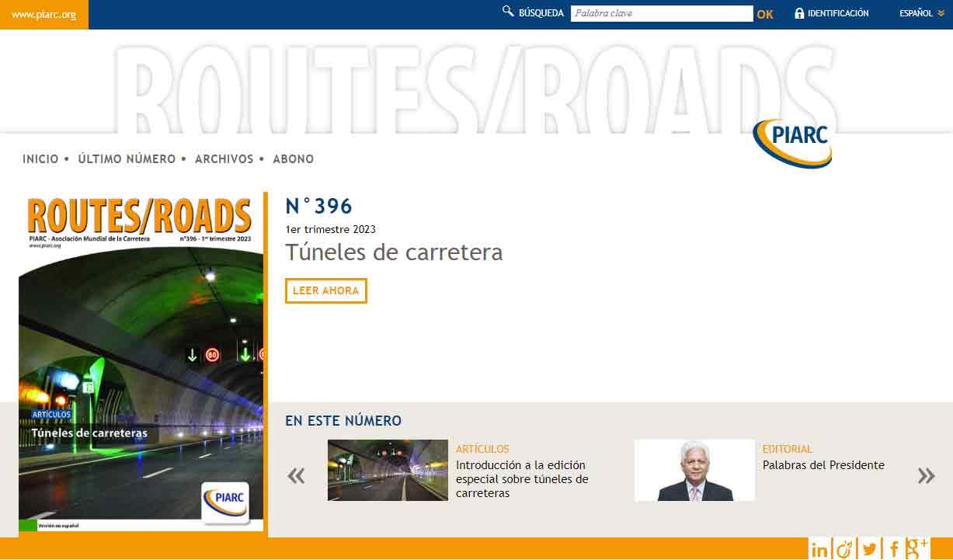The height and width of the screenshot is (560, 953).
Task: Open article on introducción a túneles de carreteras
Action: coord(522,479)
